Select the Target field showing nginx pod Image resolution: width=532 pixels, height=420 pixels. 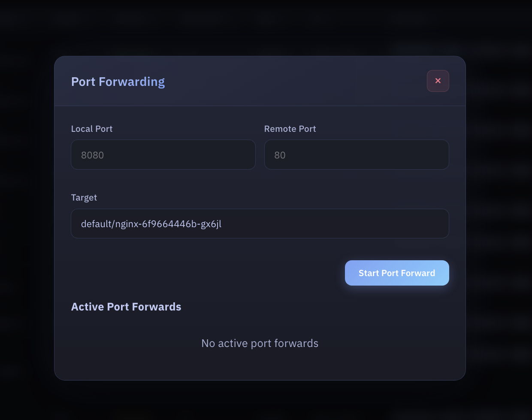coord(260,223)
